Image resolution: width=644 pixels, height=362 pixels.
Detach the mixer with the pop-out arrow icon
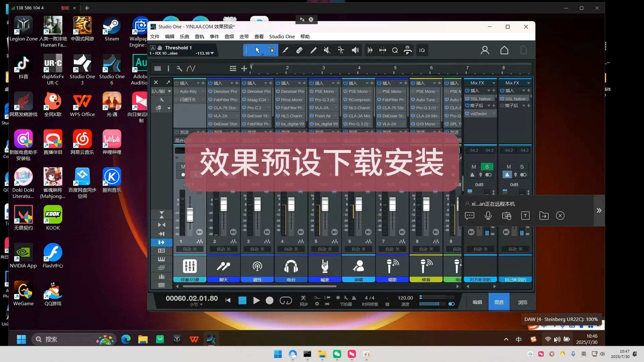click(168, 82)
